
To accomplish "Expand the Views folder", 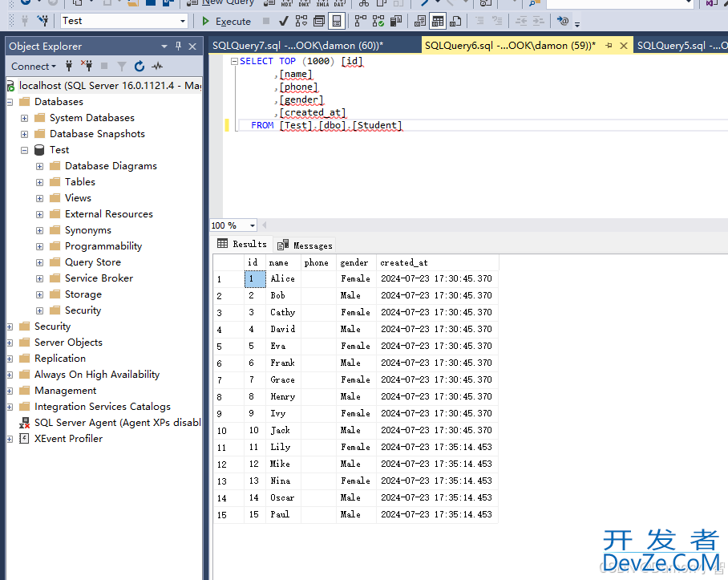I will pos(40,198).
